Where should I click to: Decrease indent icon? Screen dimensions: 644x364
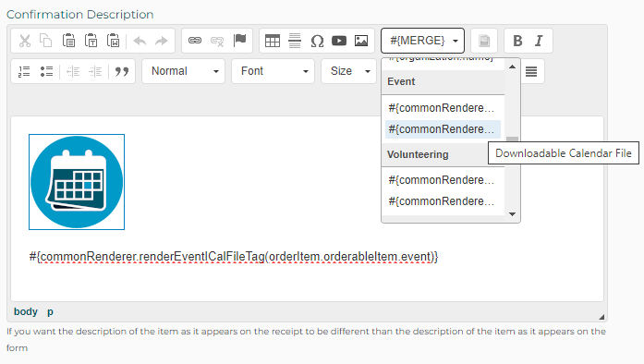click(x=73, y=71)
